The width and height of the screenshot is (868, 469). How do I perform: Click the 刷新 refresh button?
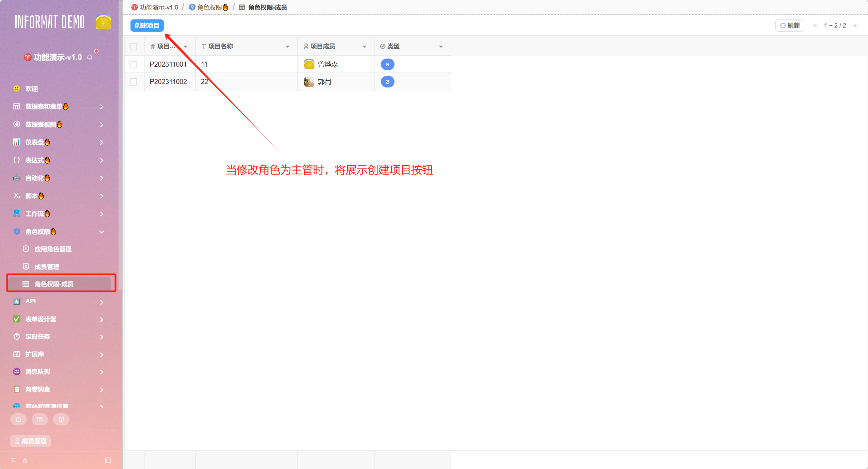click(x=790, y=26)
